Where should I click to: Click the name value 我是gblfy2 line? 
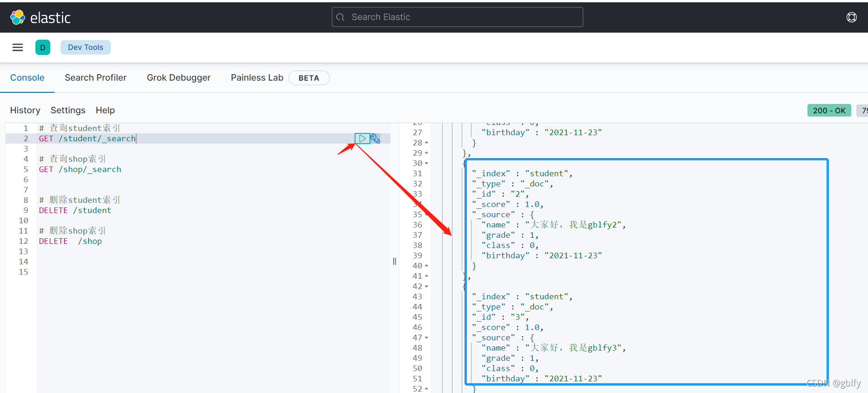554,225
